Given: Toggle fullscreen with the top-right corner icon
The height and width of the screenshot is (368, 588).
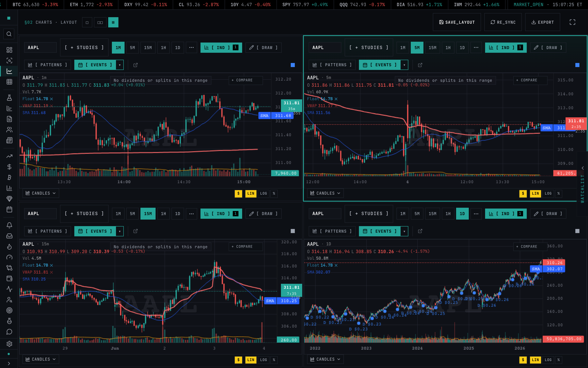Looking at the screenshot, I should [572, 22].
